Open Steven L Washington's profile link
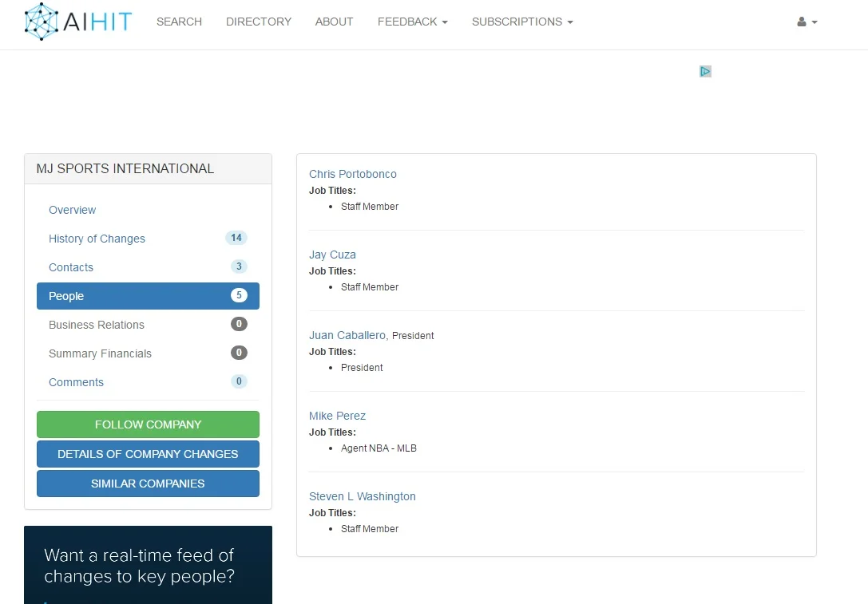Screen dimensions: 868x604 [x=362, y=497]
